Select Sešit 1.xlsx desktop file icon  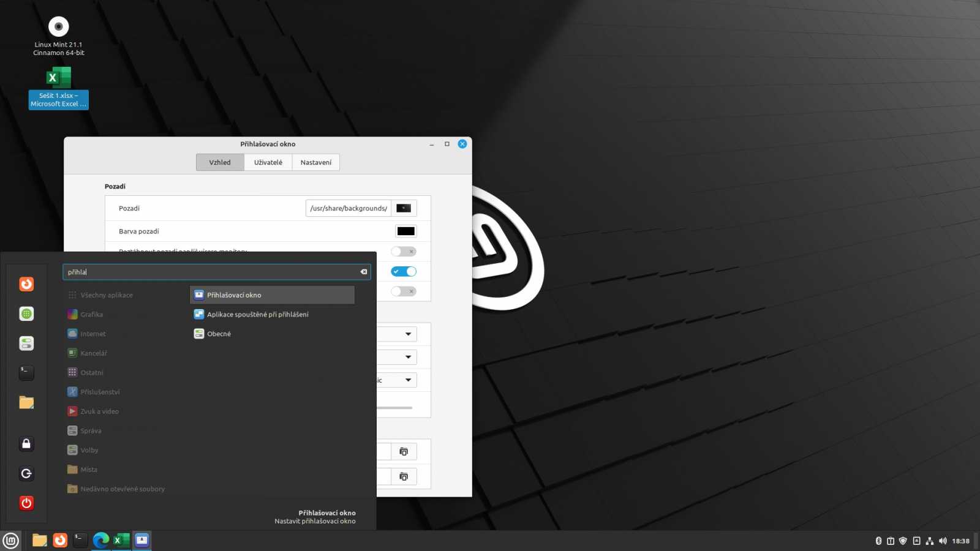(x=59, y=88)
